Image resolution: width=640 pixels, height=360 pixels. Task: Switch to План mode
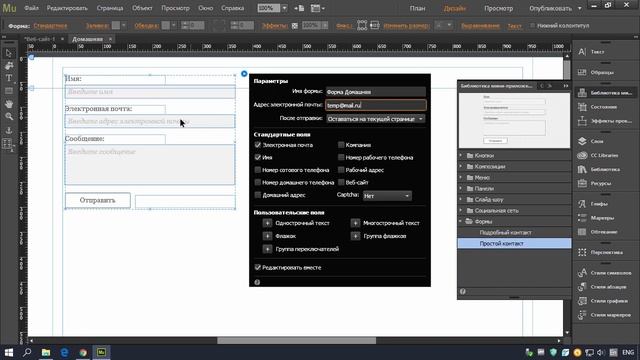pos(417,8)
